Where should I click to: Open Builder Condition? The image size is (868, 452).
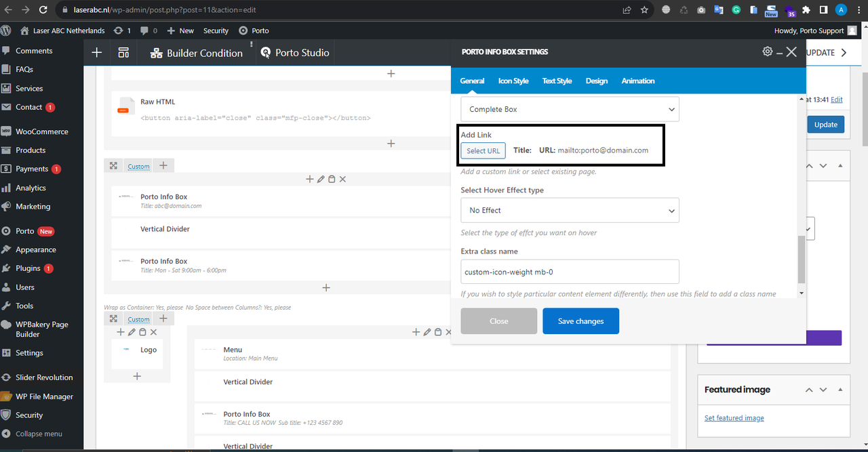196,53
